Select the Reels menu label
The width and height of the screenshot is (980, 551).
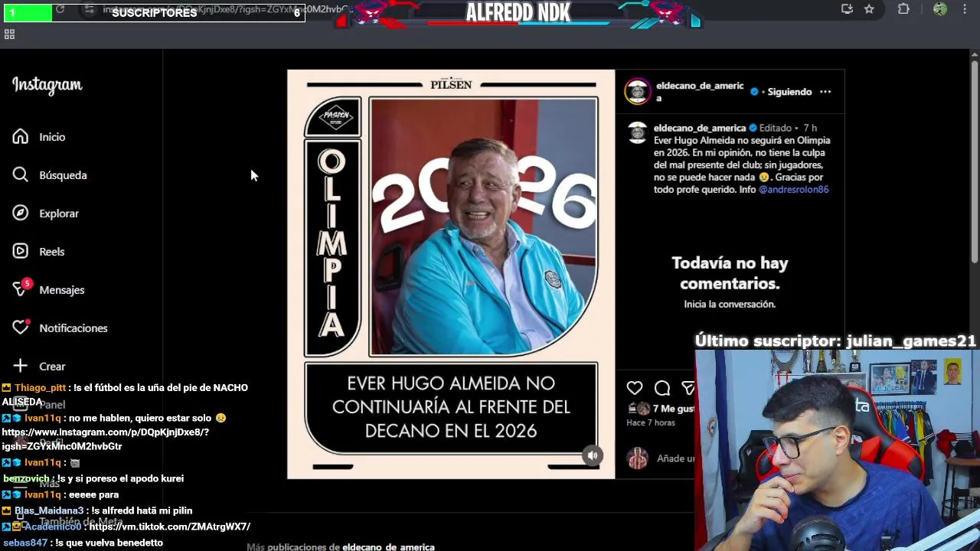pyautogui.click(x=52, y=252)
